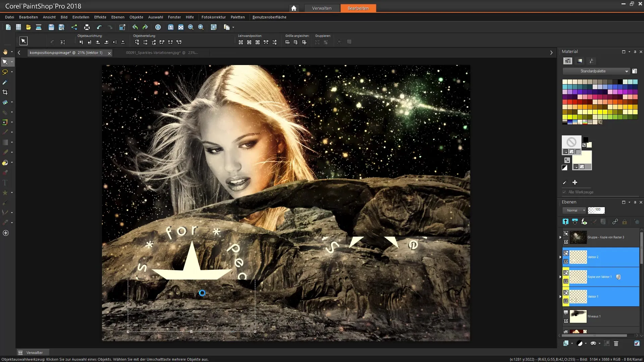Switch to 00091_Sparkles-Variationen.jpg tab

pyautogui.click(x=162, y=53)
